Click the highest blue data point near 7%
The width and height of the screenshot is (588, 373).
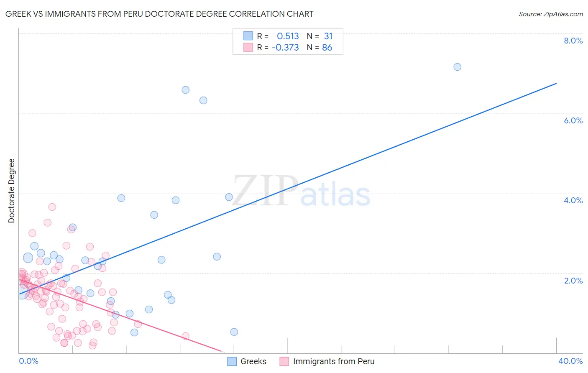[457, 67]
